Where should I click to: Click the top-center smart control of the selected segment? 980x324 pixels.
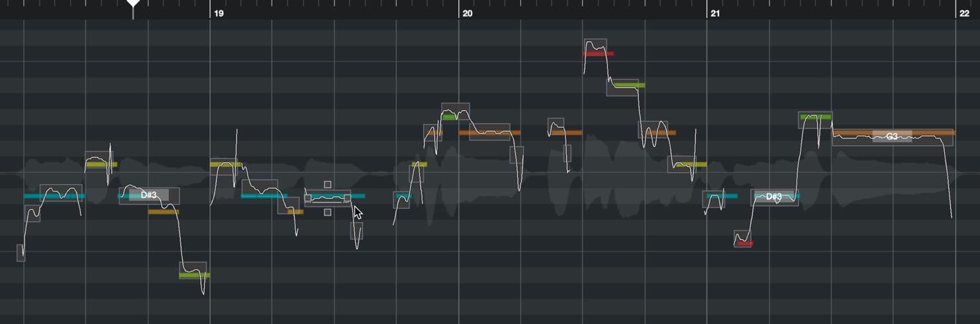pyautogui.click(x=328, y=185)
